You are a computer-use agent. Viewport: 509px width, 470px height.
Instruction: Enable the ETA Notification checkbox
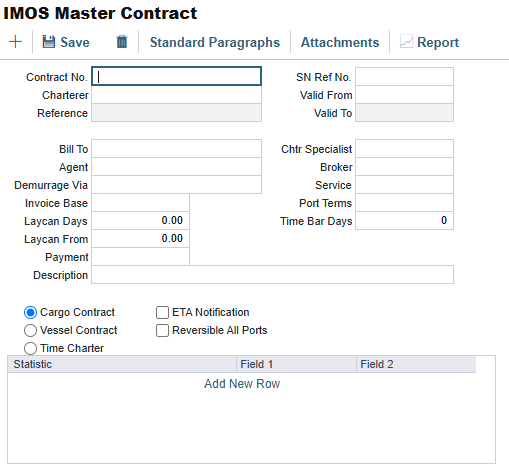(162, 313)
